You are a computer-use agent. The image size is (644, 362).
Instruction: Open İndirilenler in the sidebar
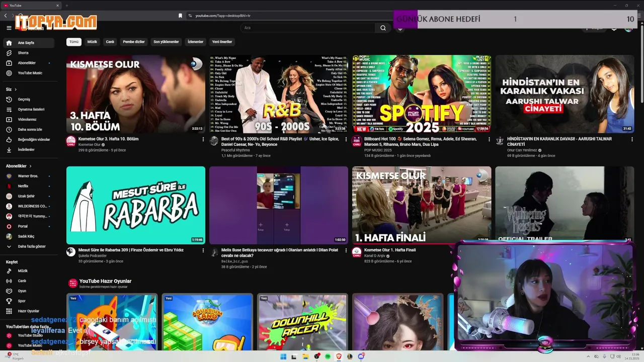click(28, 149)
